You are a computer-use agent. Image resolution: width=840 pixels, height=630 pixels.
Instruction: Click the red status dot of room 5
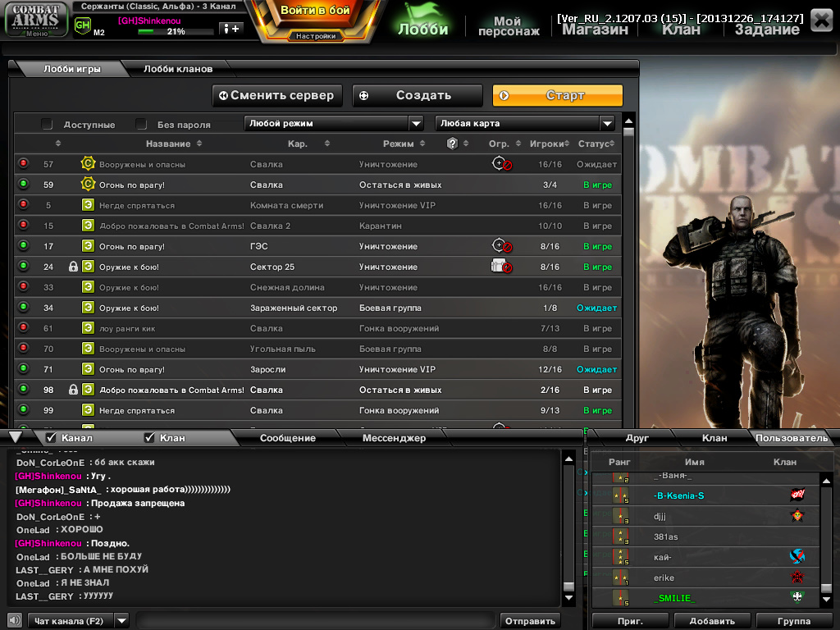click(x=23, y=204)
